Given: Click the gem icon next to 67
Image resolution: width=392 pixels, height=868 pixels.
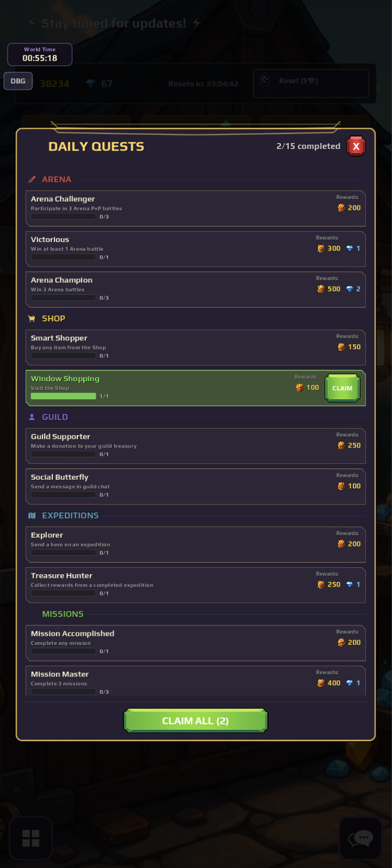Looking at the screenshot, I should (x=90, y=83).
